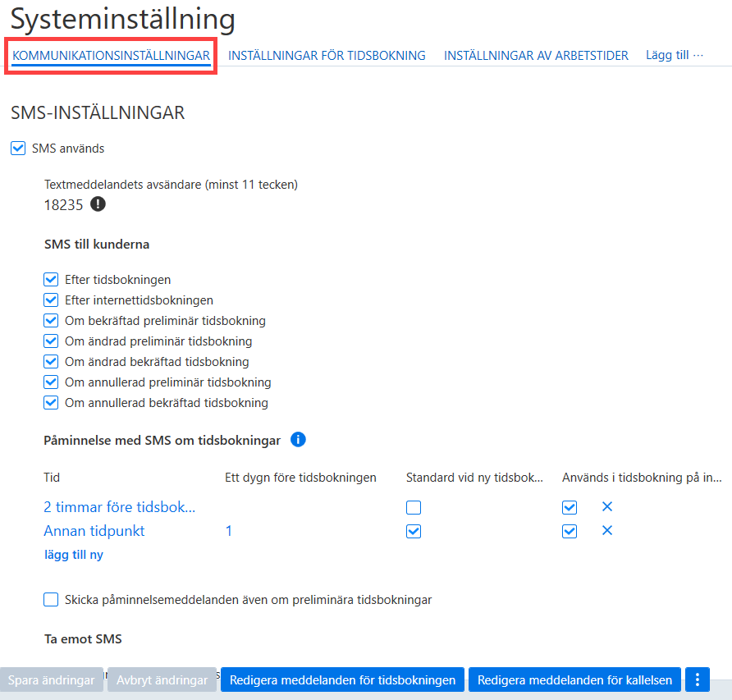Delete the 2 timmar före reminder row
Screen dimensions: 732x700
tap(607, 506)
